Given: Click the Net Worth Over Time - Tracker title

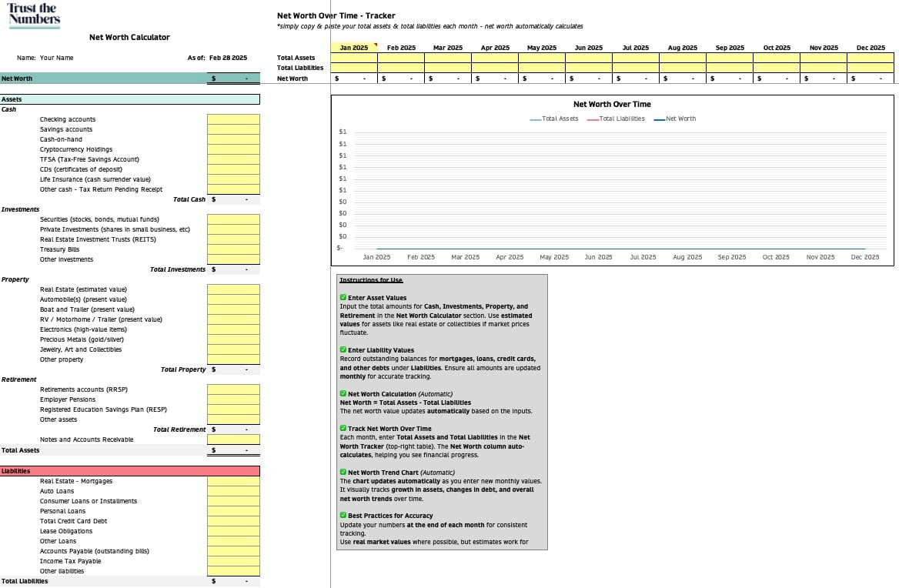Looking at the screenshot, I should click(336, 15).
